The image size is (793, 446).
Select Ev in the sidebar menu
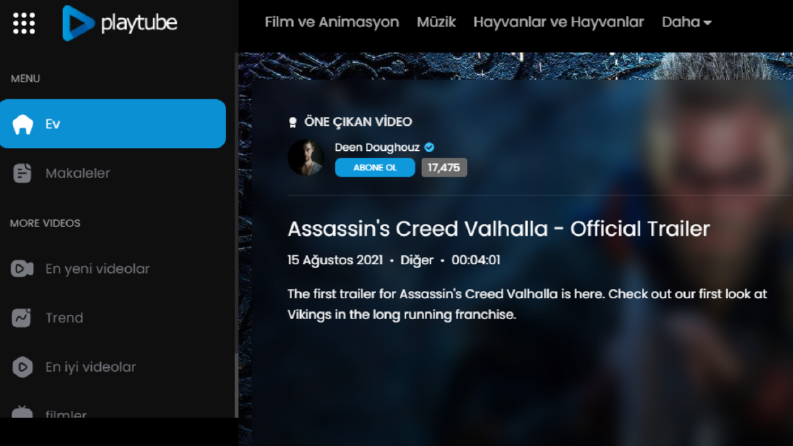[x=113, y=124]
